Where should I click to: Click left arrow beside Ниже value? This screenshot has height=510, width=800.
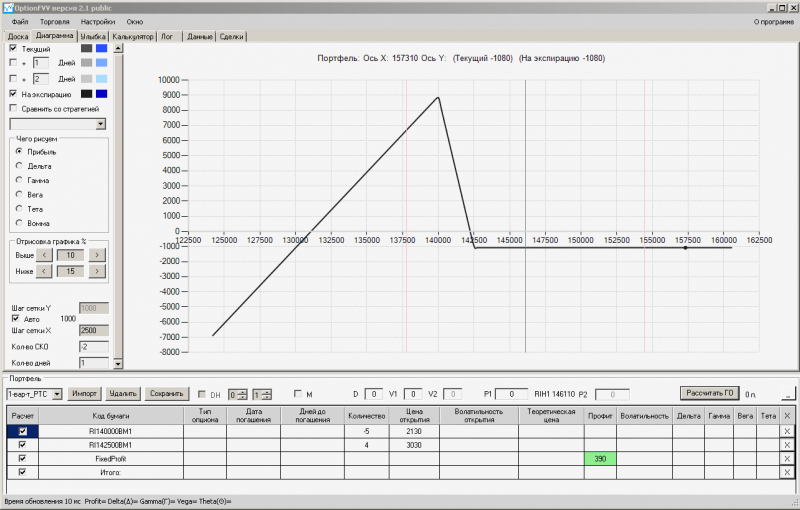(x=45, y=271)
